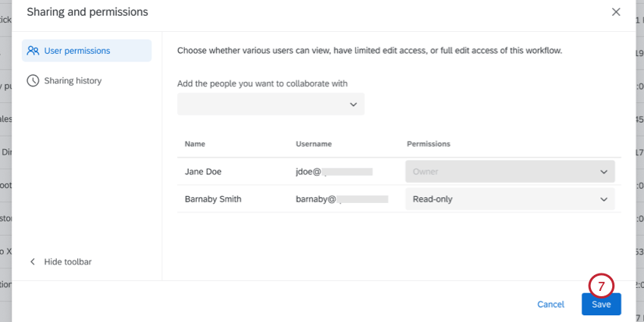Open the Sharing history tab
644x322 pixels.
73,80
